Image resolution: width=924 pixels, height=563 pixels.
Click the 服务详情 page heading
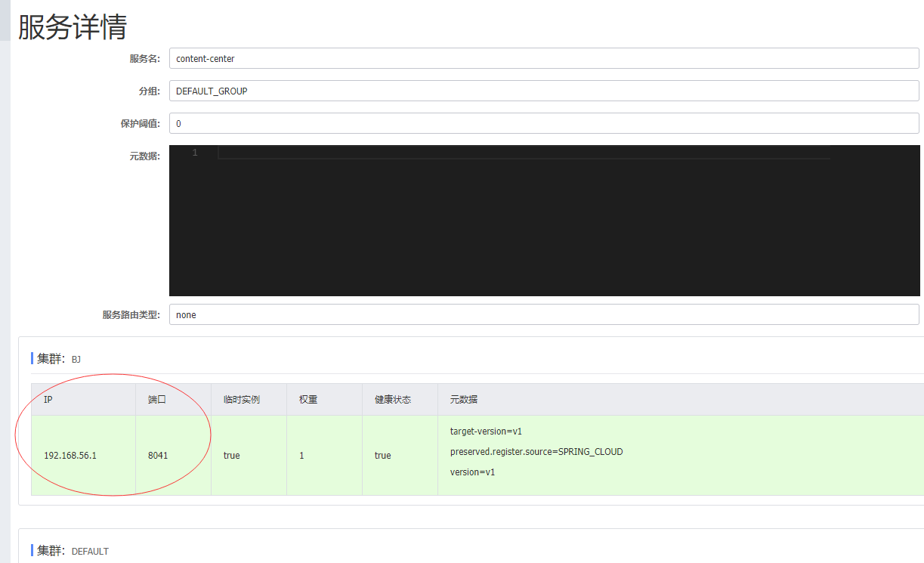(73, 26)
